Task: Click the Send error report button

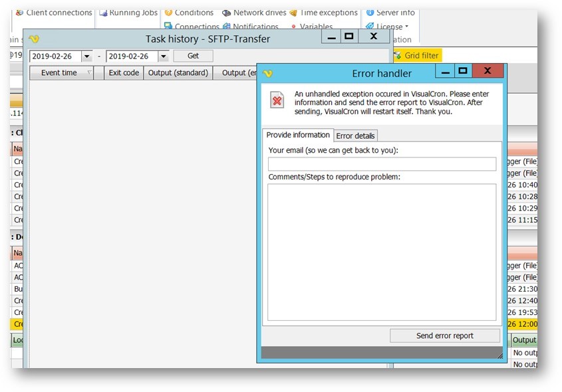Action: [444, 336]
